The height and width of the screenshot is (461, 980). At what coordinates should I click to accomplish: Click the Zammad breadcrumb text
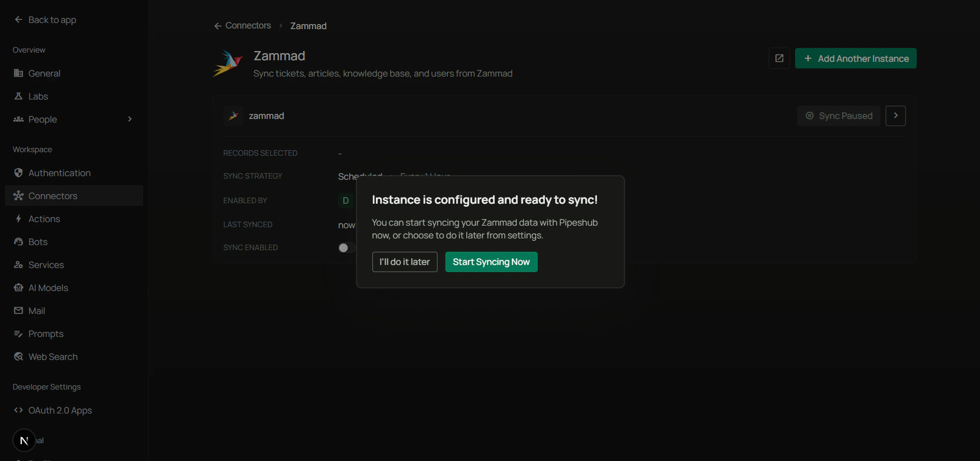pyautogui.click(x=308, y=26)
